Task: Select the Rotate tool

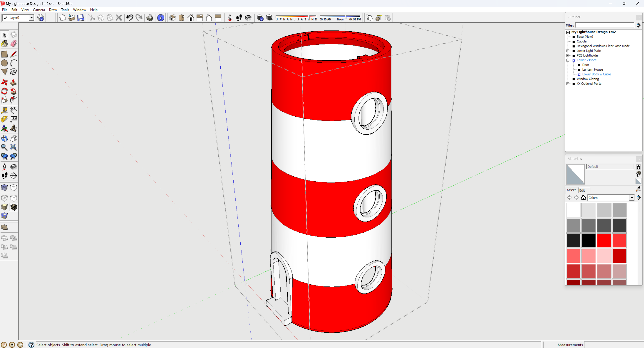Action: click(5, 91)
